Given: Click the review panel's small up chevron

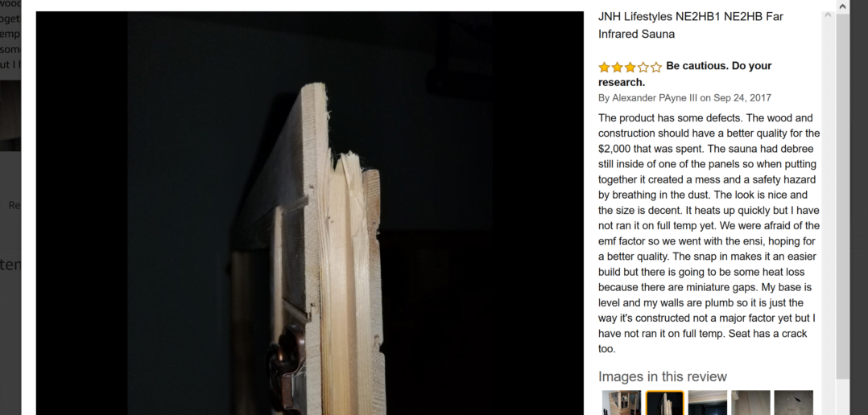Looking at the screenshot, I should pyautogui.click(x=828, y=15).
